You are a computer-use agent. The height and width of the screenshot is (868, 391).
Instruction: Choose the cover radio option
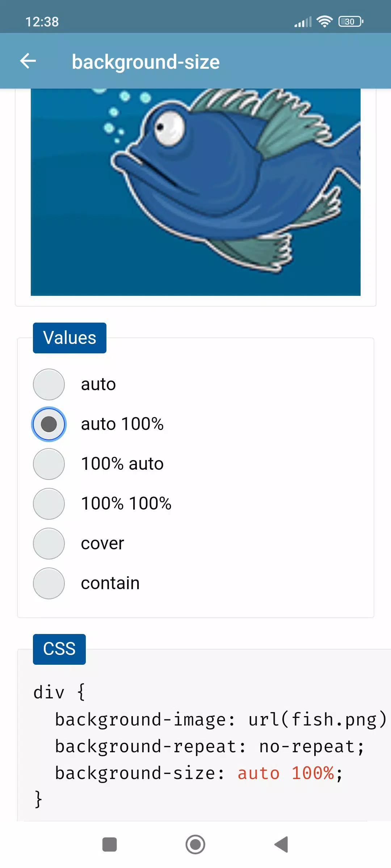49,544
